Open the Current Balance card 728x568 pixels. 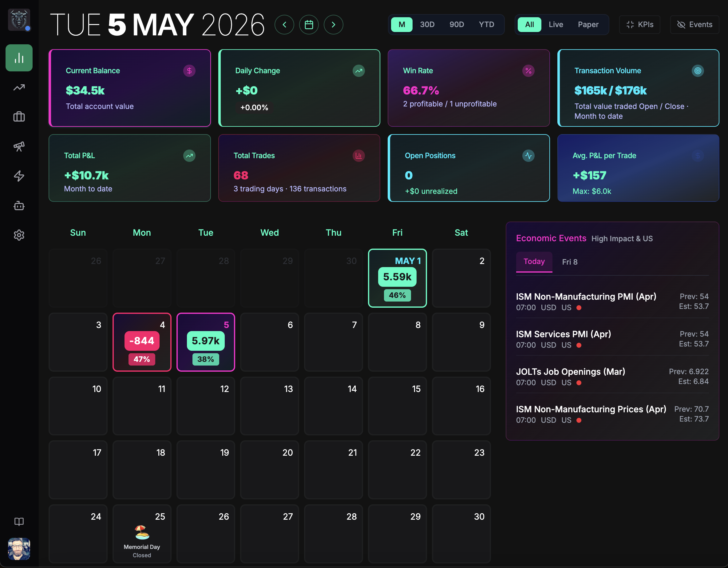[130, 88]
